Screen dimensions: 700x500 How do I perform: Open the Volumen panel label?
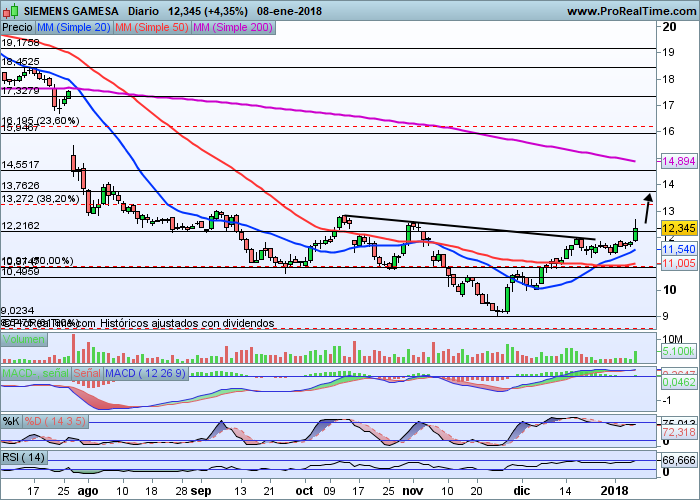(x=23, y=339)
